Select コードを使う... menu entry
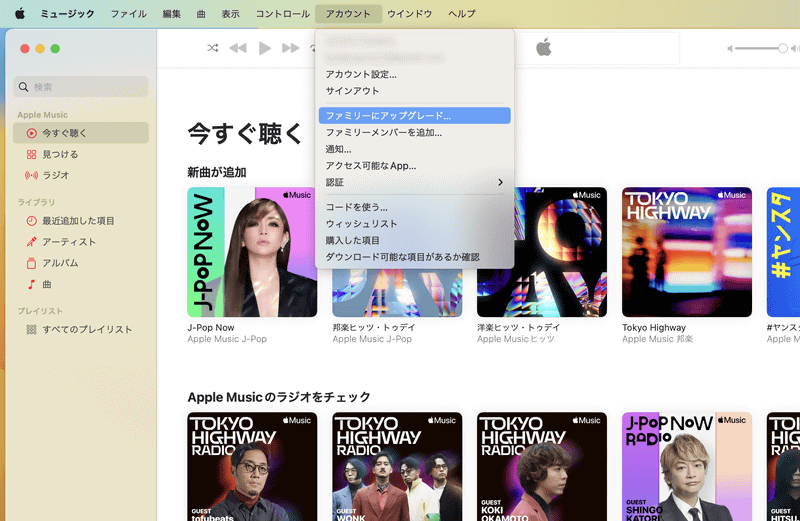 coord(414,207)
